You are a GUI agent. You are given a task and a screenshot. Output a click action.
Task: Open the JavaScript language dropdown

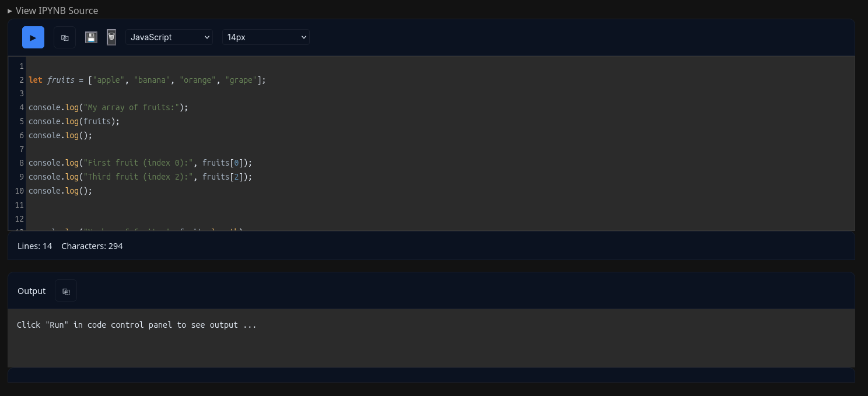coord(169,37)
